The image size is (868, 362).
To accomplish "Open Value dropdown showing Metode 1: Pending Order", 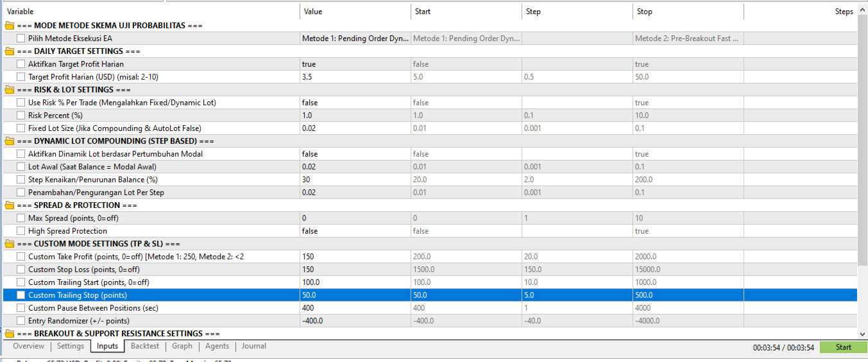I will pos(355,39).
